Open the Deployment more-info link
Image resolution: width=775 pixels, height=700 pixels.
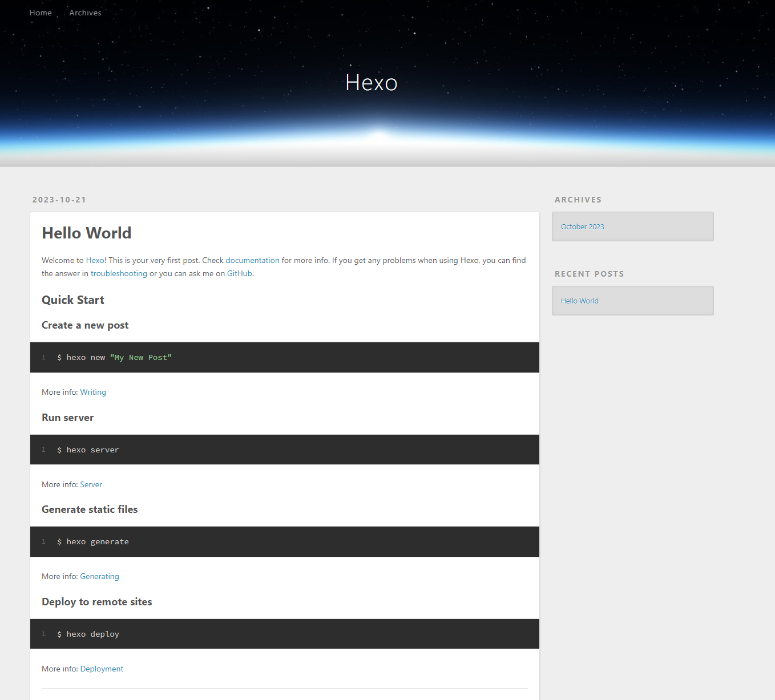(102, 669)
